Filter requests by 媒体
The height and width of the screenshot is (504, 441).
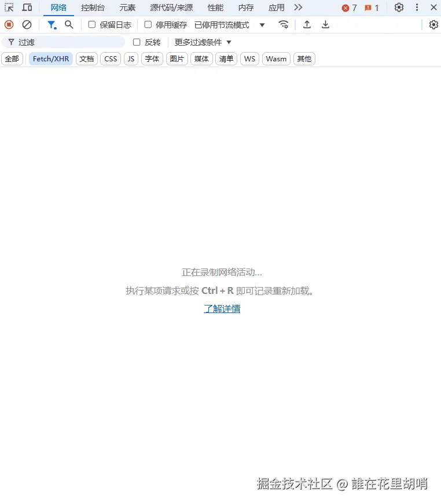tap(201, 59)
